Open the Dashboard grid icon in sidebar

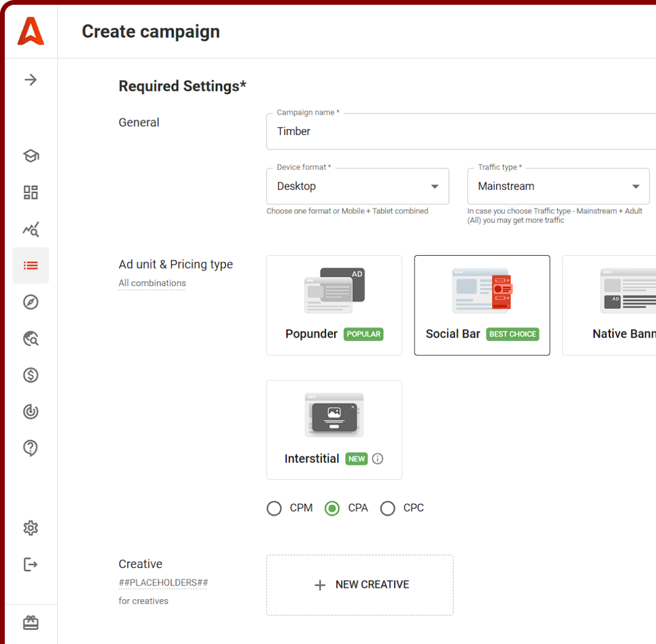30,192
